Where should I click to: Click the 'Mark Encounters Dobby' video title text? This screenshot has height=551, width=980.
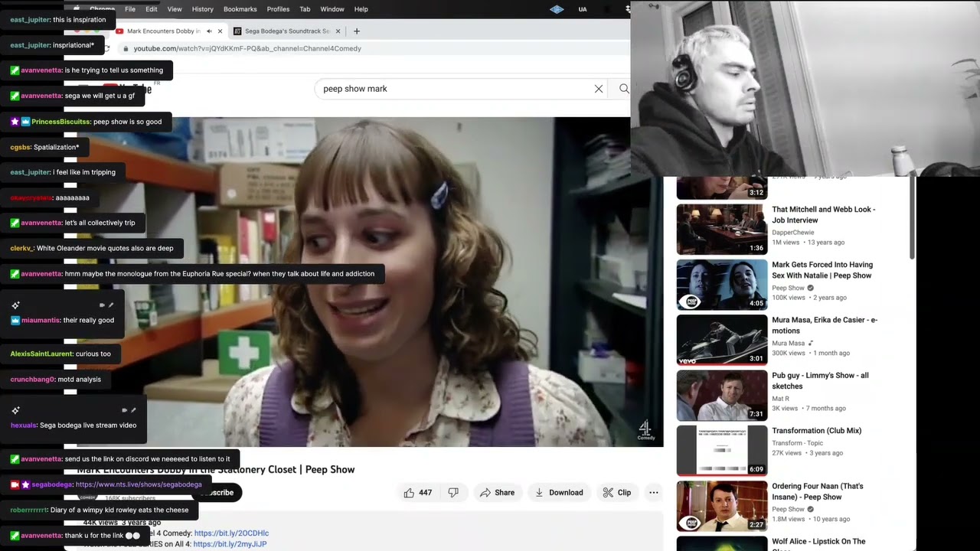coord(216,469)
